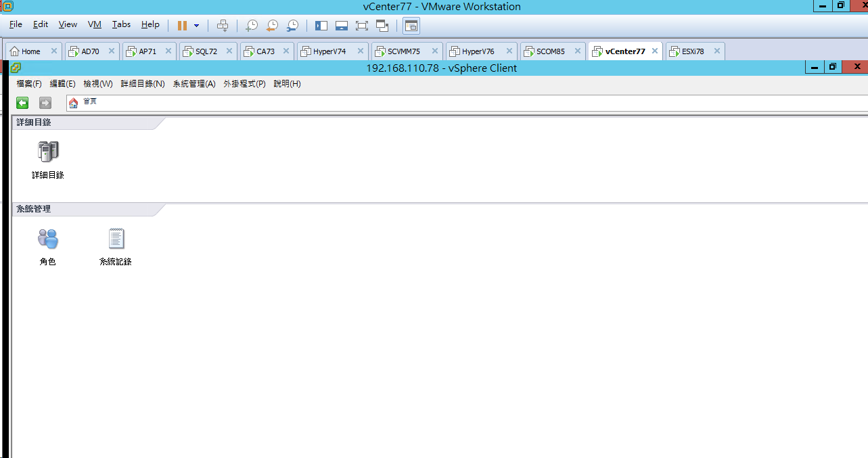Take a snapshot of this VM
The image size is (868, 458).
251,26
